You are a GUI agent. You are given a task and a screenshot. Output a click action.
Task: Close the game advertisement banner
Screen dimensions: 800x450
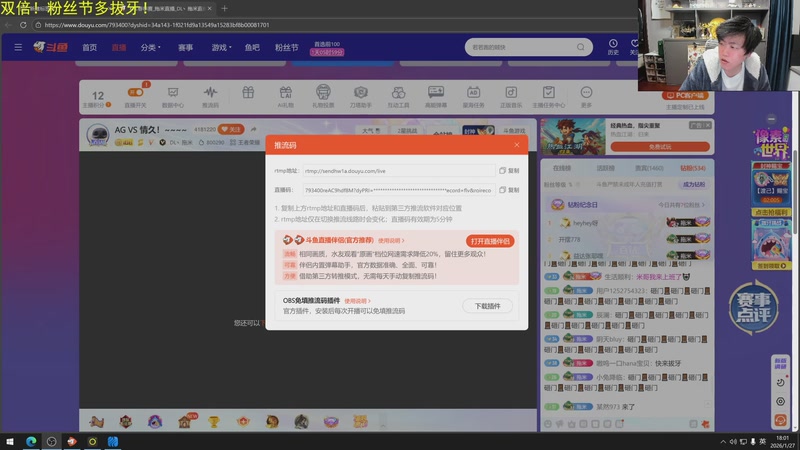click(708, 125)
